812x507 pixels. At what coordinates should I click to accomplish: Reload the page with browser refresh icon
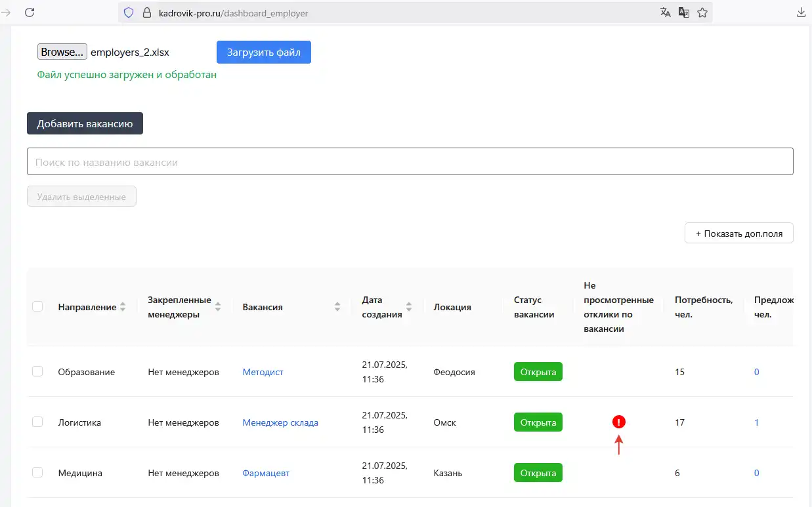point(30,12)
